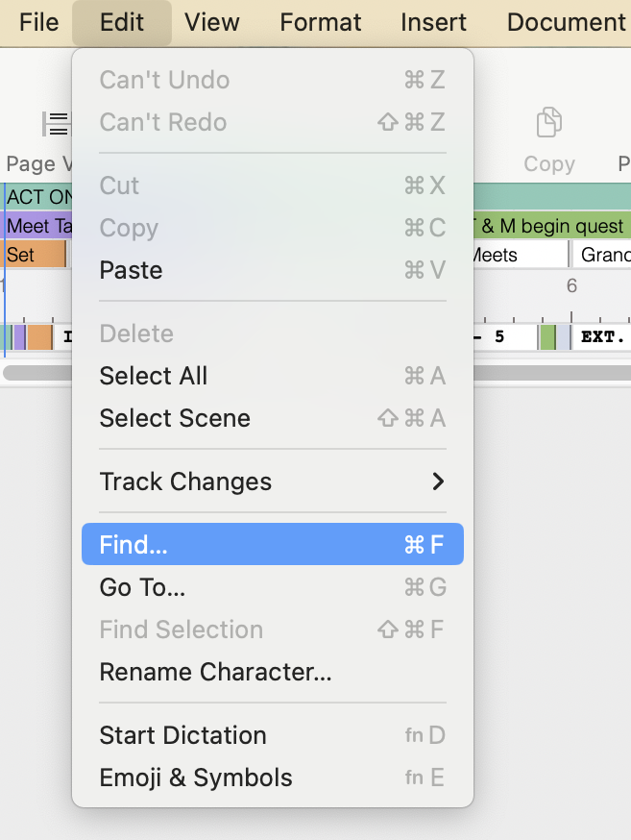Viewport: 631px width, 840px height.
Task: Open the Document menu
Action: (566, 22)
